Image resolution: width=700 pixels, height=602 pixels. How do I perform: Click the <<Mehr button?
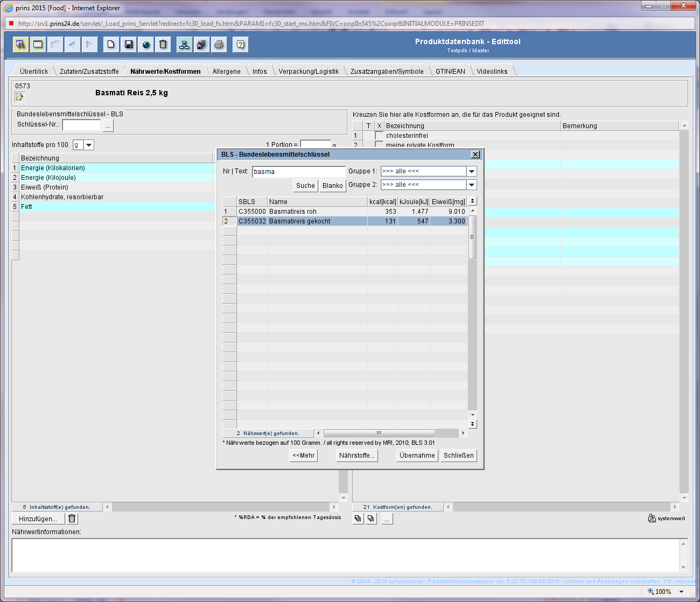[304, 456]
